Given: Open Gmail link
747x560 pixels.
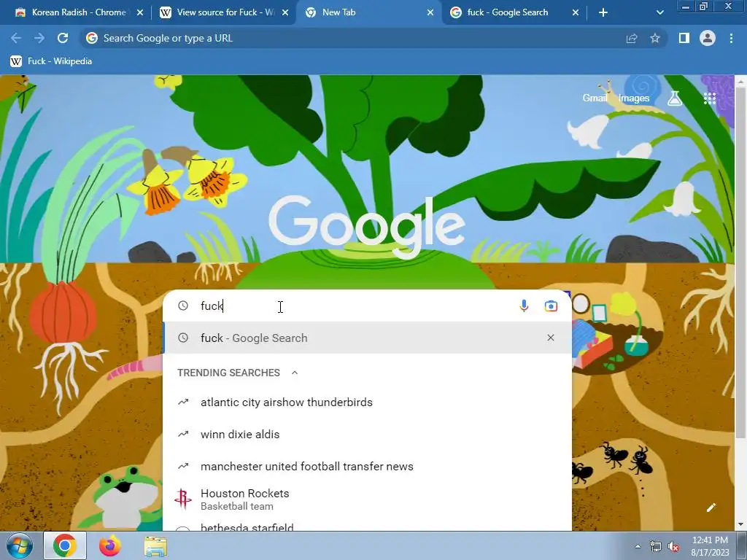Looking at the screenshot, I should pyautogui.click(x=595, y=98).
